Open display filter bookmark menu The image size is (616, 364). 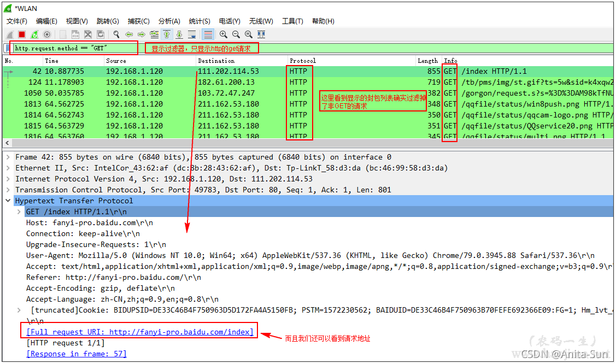(7, 48)
